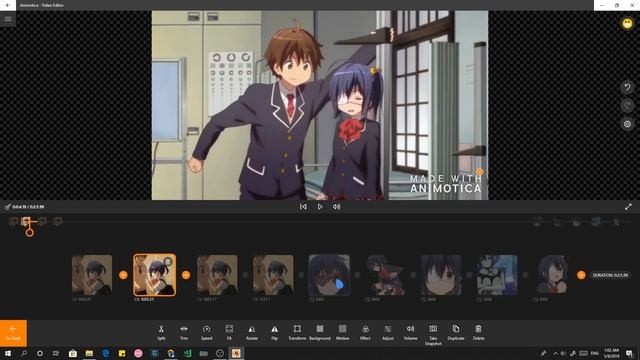Viewport: 640px width, 360px height.
Task: Open the settings gear on right side
Action: [x=627, y=124]
